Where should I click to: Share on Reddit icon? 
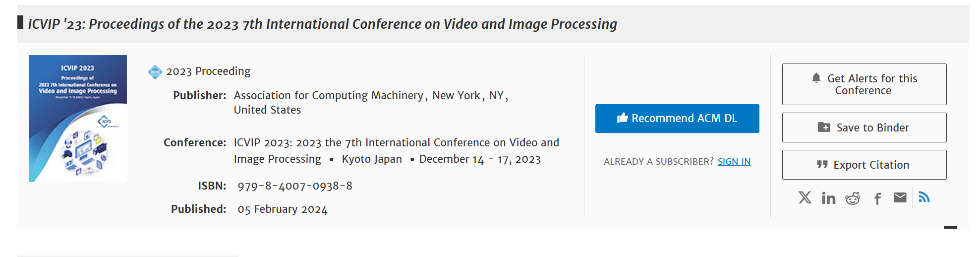tap(853, 198)
